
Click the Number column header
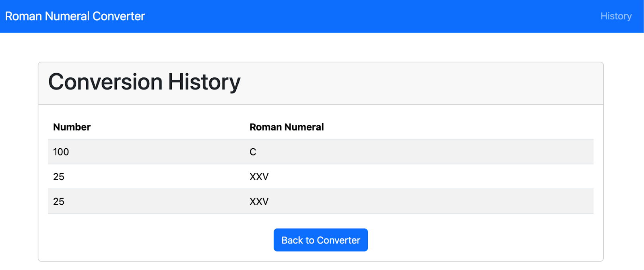72,127
